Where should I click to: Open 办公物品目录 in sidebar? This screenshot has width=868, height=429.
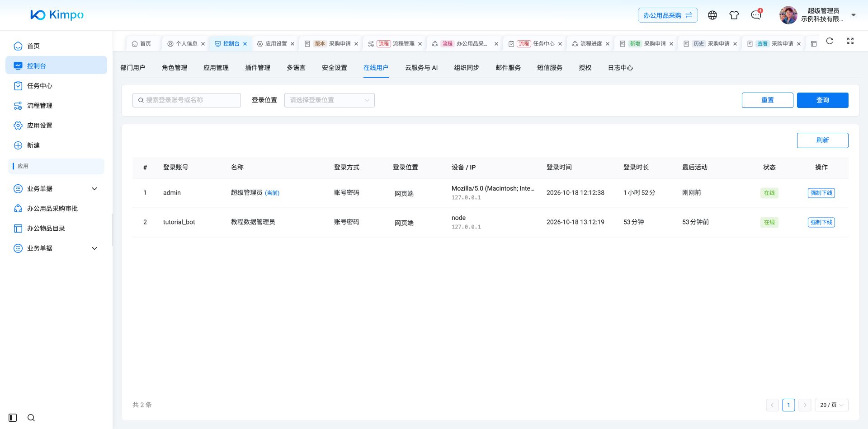click(x=56, y=228)
